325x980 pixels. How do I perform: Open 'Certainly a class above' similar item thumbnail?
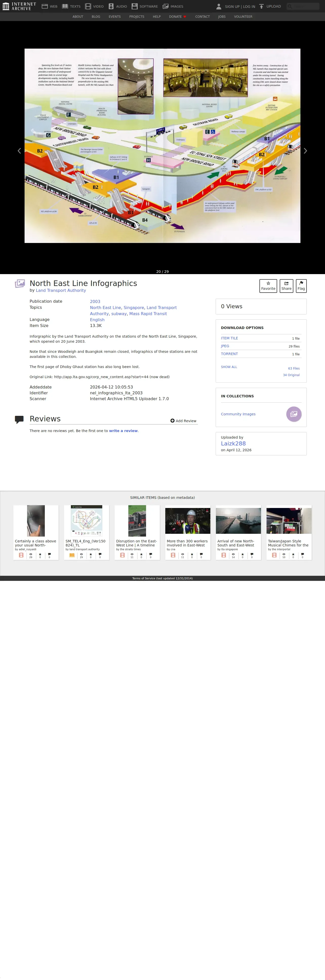(36, 521)
